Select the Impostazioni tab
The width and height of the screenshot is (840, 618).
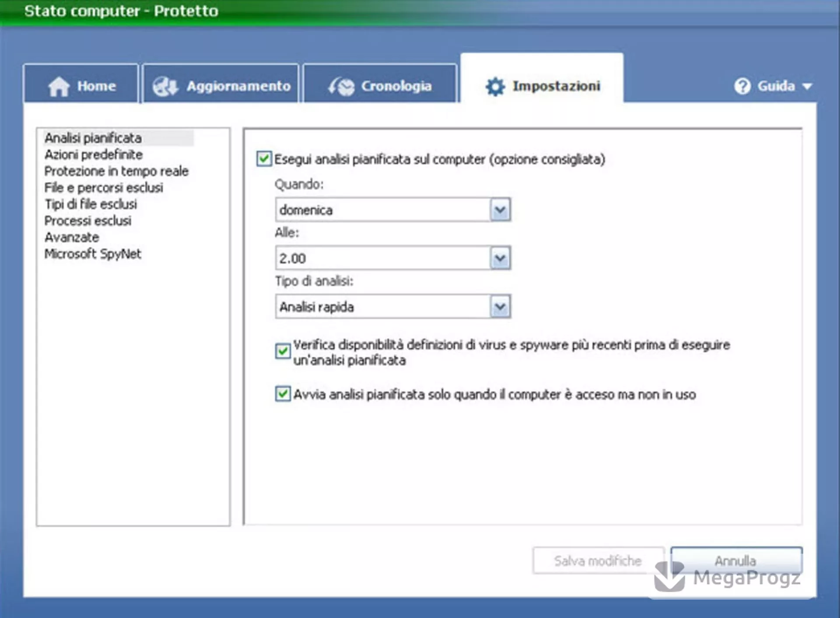coord(542,79)
